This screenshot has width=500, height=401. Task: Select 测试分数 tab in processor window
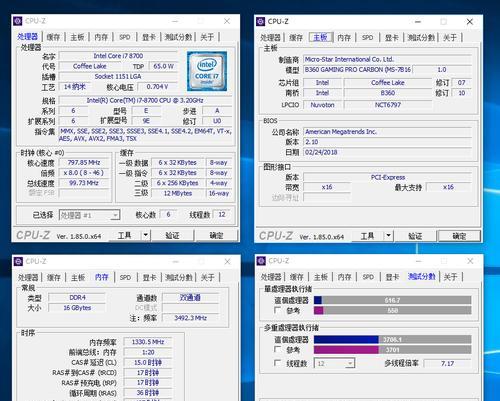(x=178, y=37)
